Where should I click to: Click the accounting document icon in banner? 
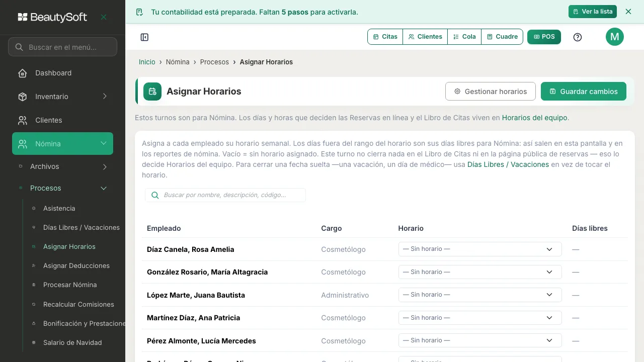pyautogui.click(x=140, y=12)
